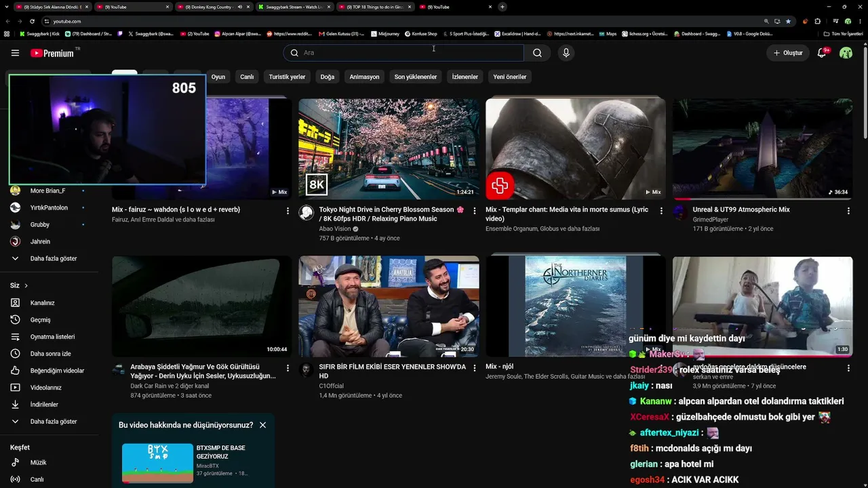868x488 pixels.
Task: Play the Templar knight helmet thumbnail
Action: click(576, 149)
